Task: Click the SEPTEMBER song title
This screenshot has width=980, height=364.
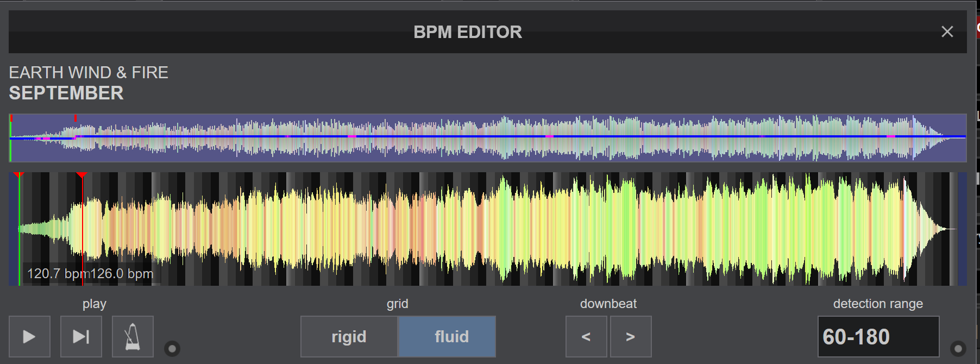Action: point(66,93)
